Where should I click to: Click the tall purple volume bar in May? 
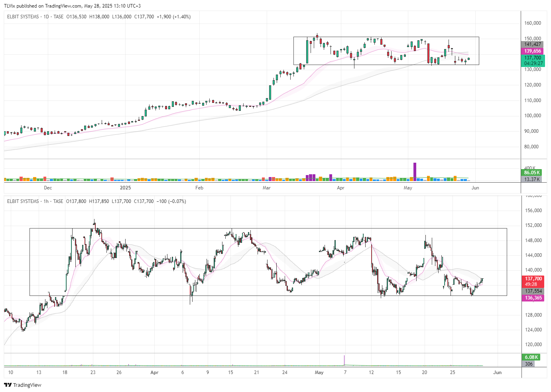coord(415,172)
